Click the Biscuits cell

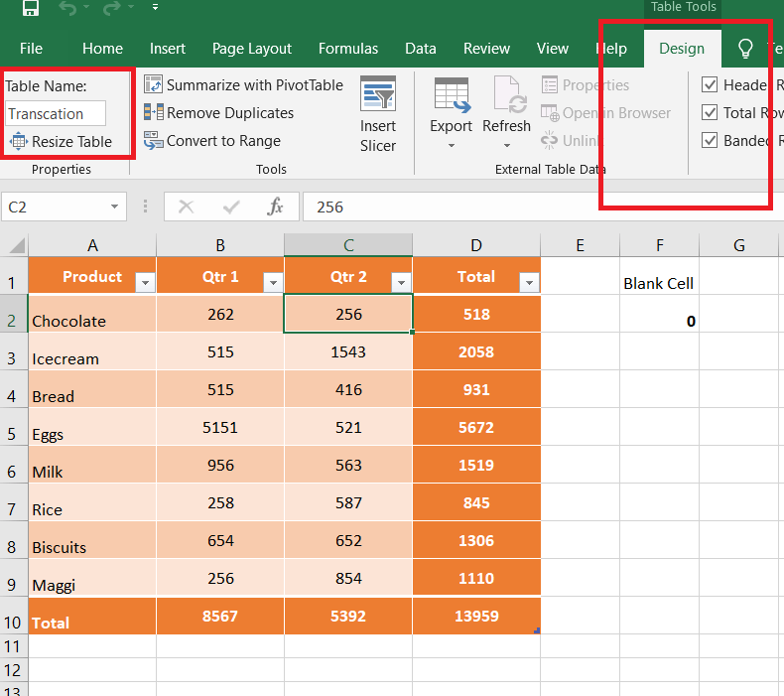click(92, 540)
